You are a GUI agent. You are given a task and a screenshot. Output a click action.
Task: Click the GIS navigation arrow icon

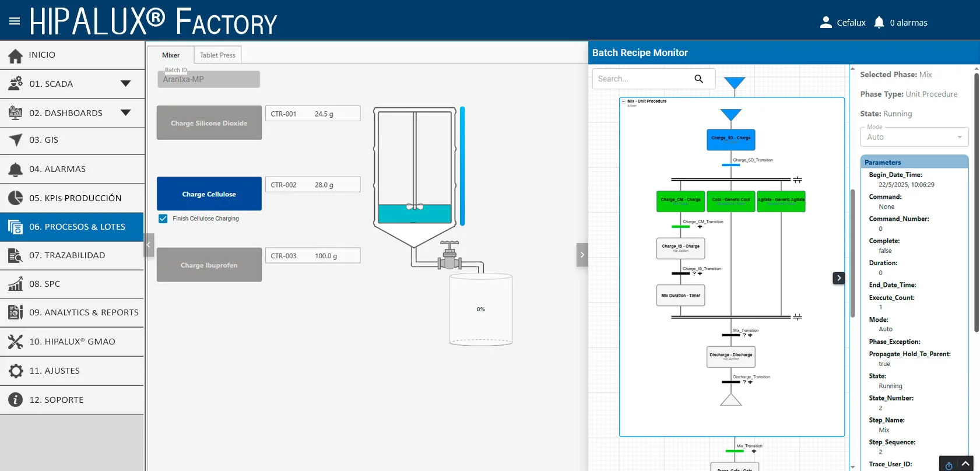16,140
